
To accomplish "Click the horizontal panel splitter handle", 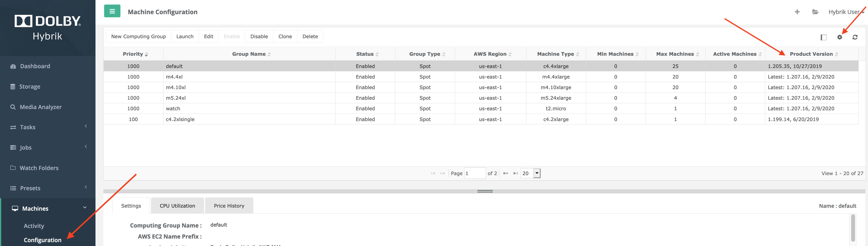I will pyautogui.click(x=485, y=191).
